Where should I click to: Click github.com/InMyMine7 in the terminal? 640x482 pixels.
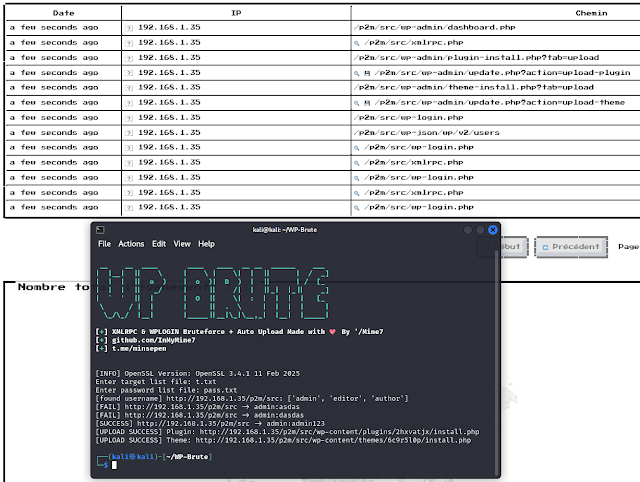[153, 340]
